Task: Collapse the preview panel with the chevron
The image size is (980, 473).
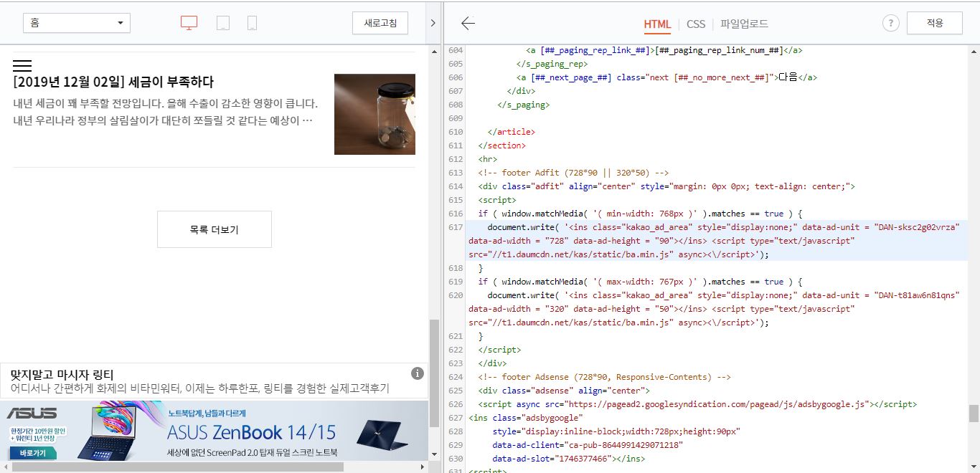Action: coord(433,23)
